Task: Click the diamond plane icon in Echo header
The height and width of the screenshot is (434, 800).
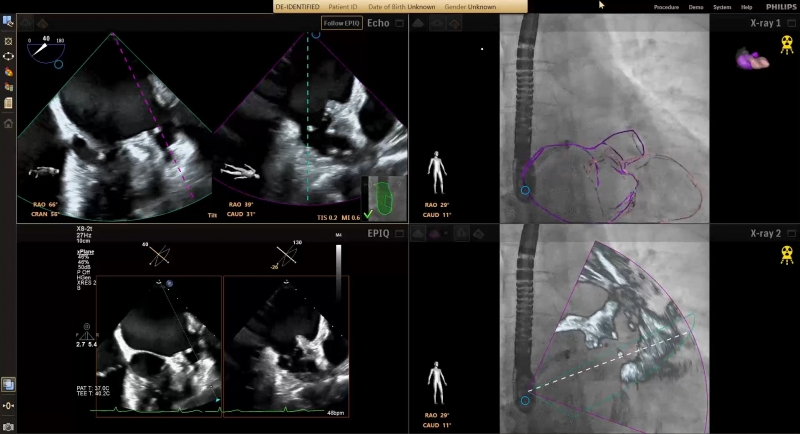Action: coord(42,23)
